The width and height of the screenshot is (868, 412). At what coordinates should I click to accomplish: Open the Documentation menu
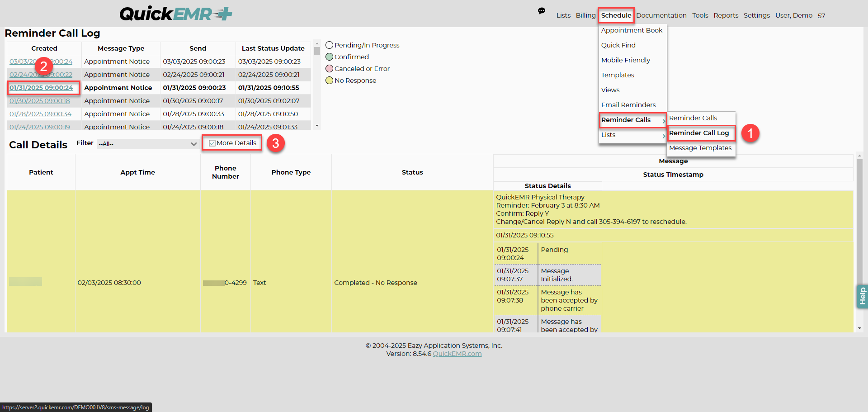661,15
